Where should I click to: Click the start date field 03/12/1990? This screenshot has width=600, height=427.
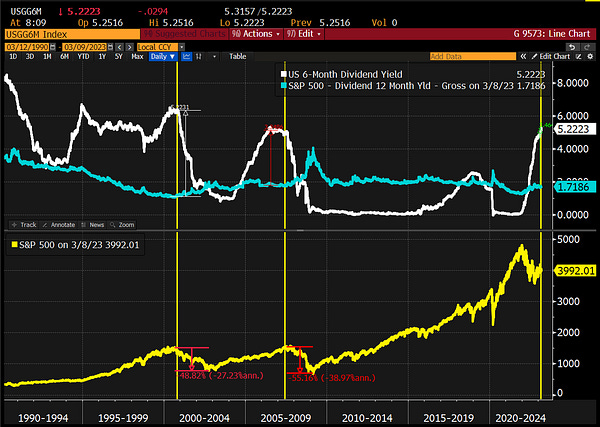pos(27,47)
